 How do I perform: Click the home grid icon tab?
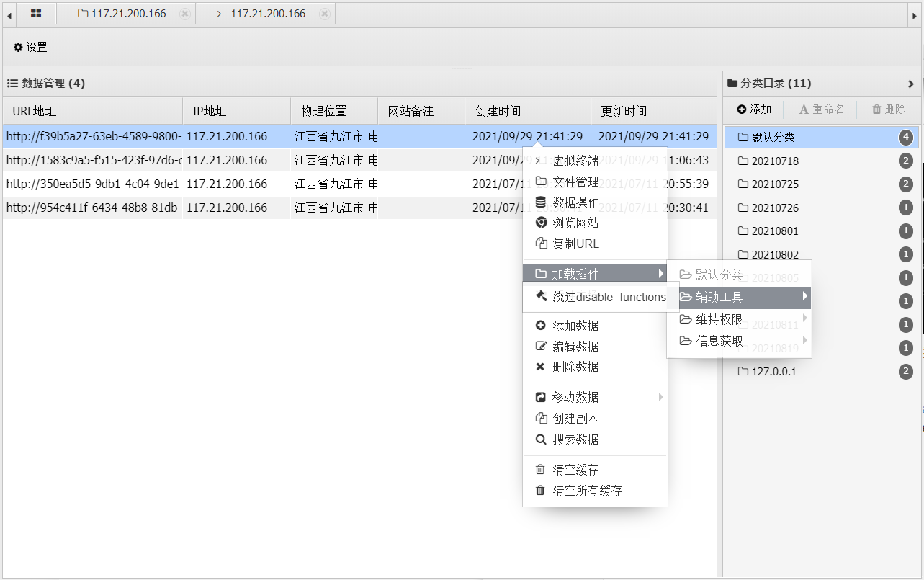[x=35, y=14]
